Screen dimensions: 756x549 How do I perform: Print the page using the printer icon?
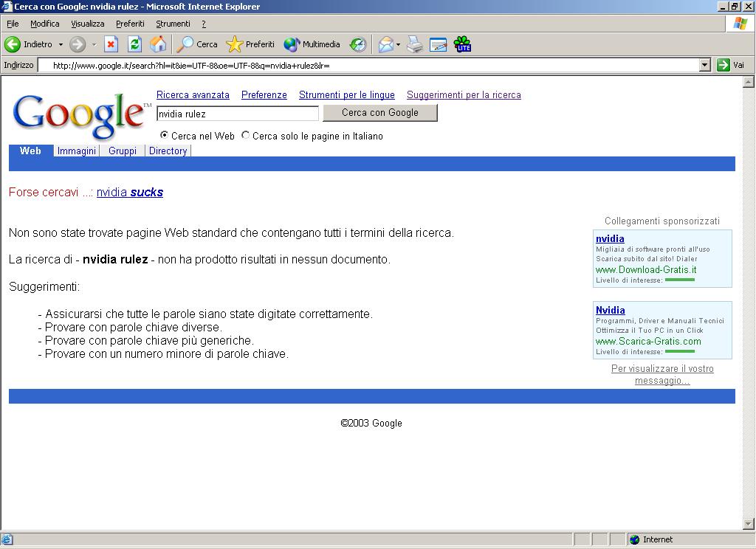point(415,44)
